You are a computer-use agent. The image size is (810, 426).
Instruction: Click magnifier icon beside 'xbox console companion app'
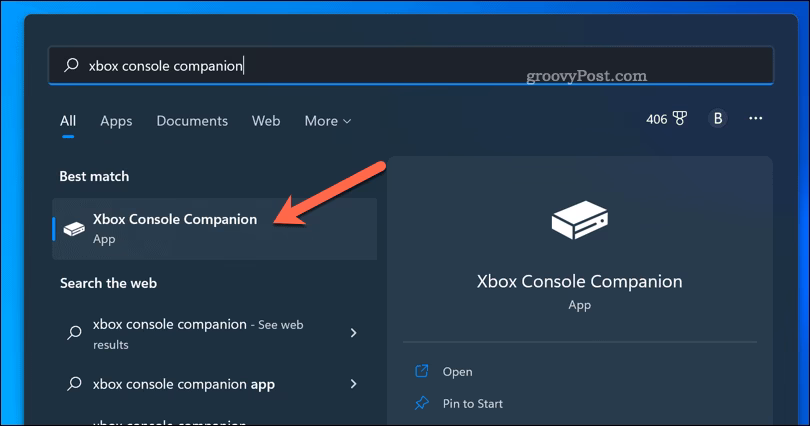point(74,384)
